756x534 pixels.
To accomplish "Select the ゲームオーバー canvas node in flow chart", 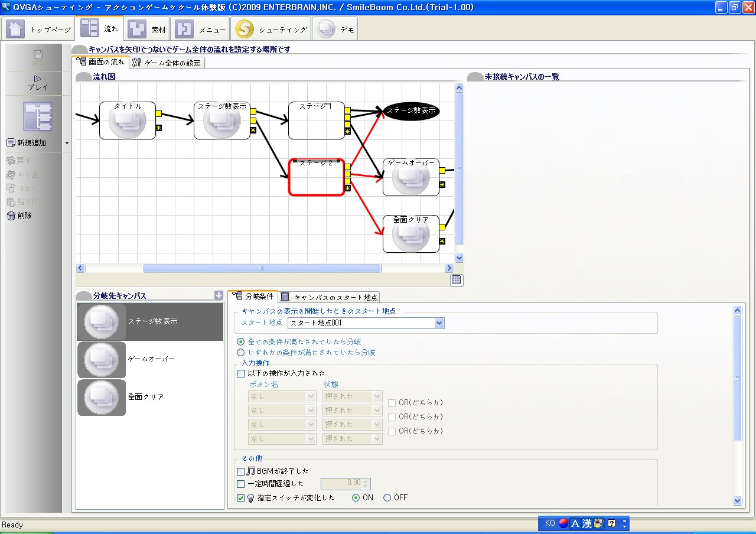I will point(411,177).
